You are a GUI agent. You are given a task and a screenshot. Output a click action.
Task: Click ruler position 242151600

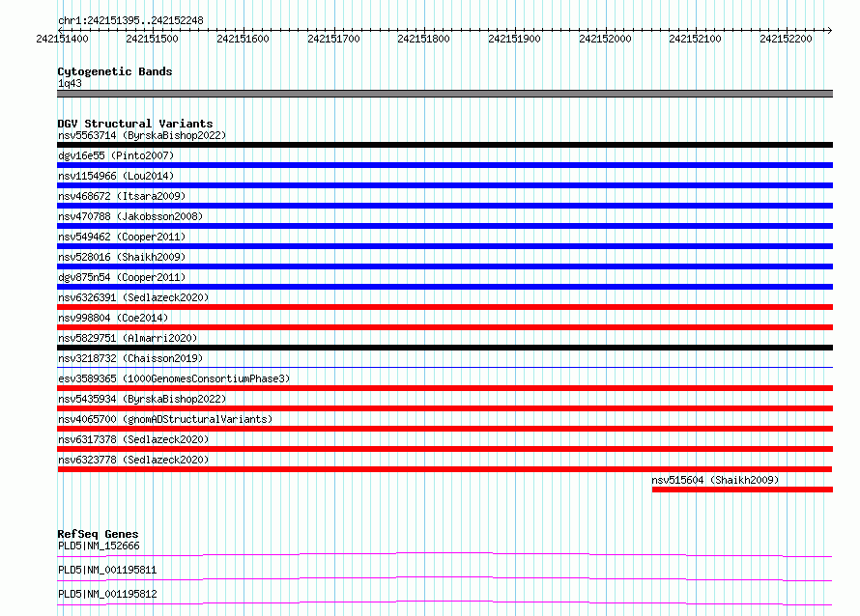click(x=243, y=39)
